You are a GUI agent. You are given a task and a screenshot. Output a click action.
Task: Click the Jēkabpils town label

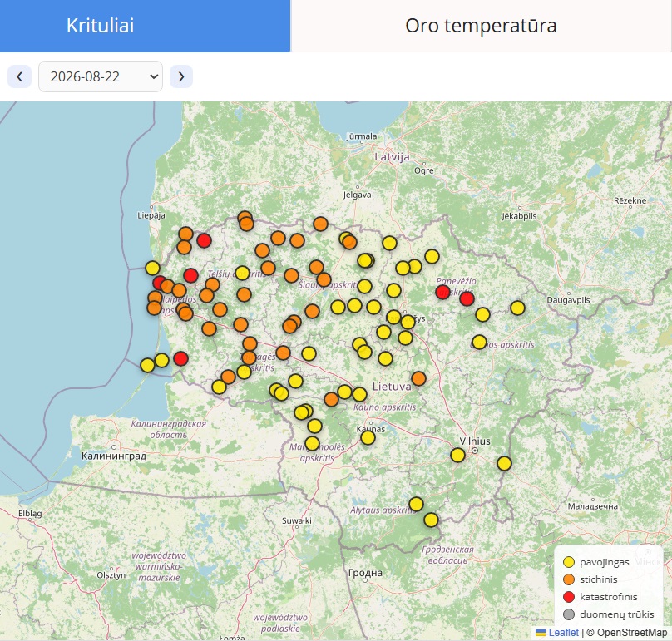pos(520,216)
